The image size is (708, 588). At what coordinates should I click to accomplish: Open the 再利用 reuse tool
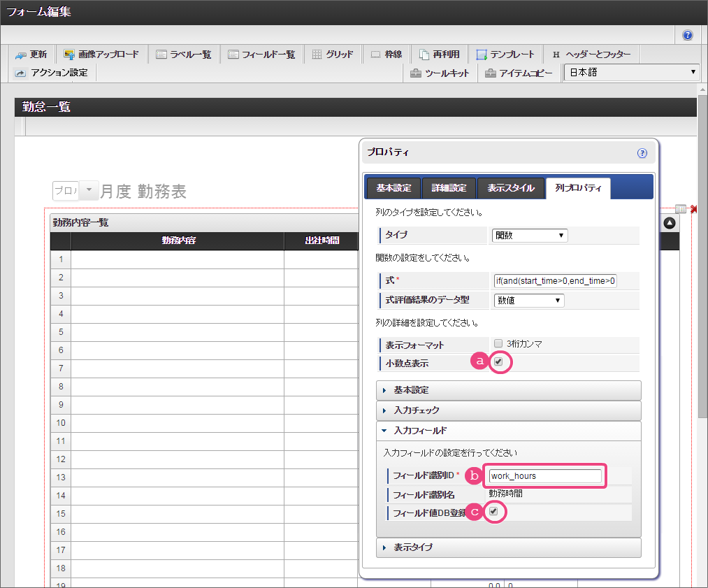pos(440,55)
